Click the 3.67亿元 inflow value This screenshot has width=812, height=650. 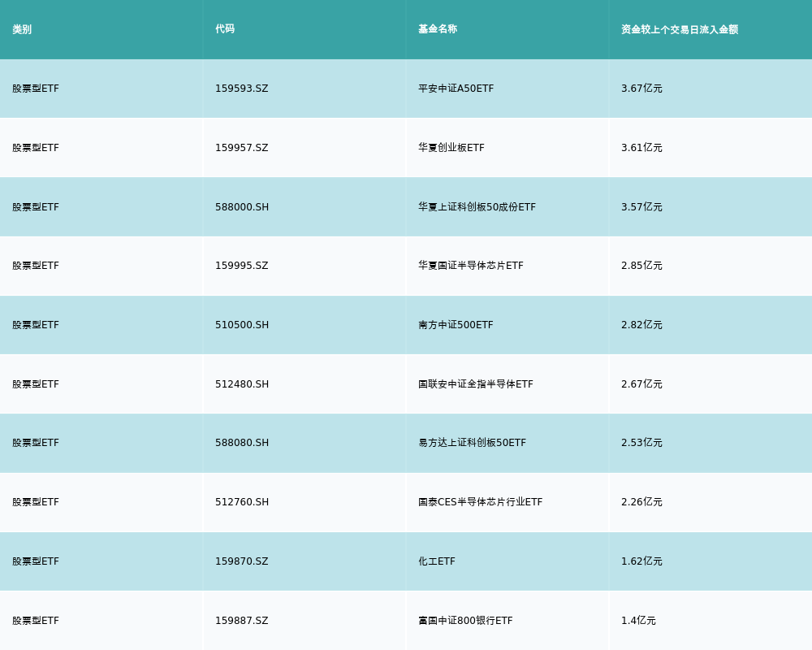pos(641,89)
